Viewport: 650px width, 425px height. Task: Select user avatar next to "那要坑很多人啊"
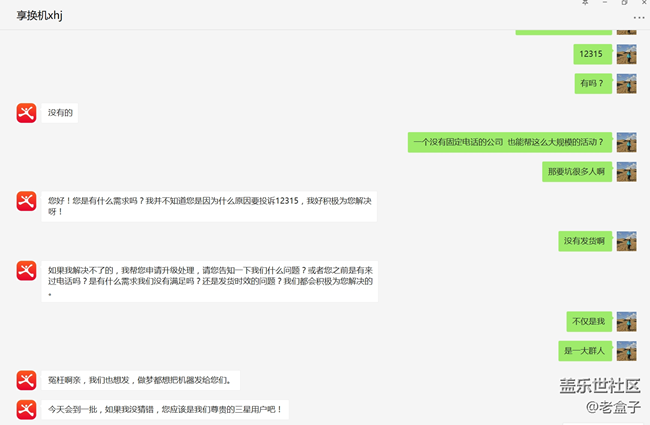point(626,172)
